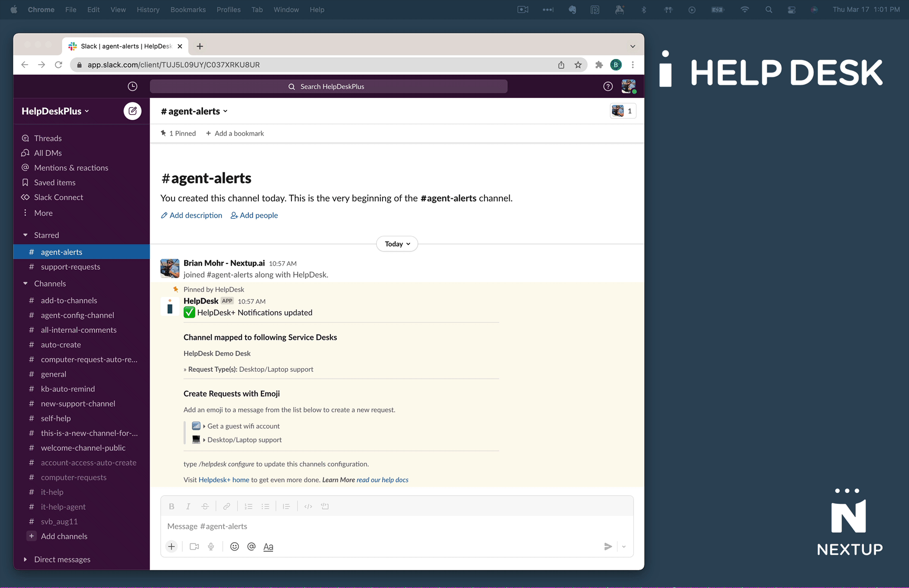Click Add a bookmark
909x588 pixels.
pos(235,134)
